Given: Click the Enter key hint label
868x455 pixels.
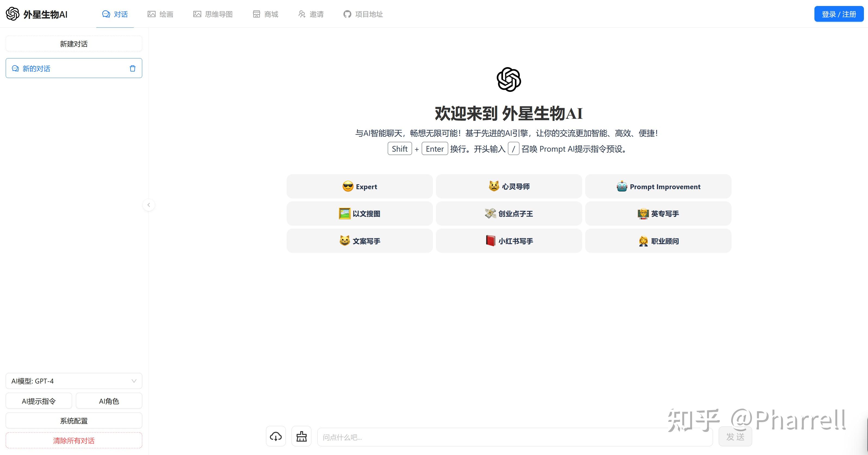Looking at the screenshot, I should [x=435, y=148].
